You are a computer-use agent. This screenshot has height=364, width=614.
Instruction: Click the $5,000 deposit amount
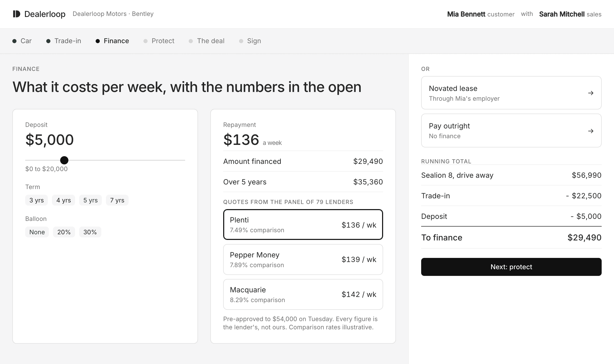[x=50, y=140]
